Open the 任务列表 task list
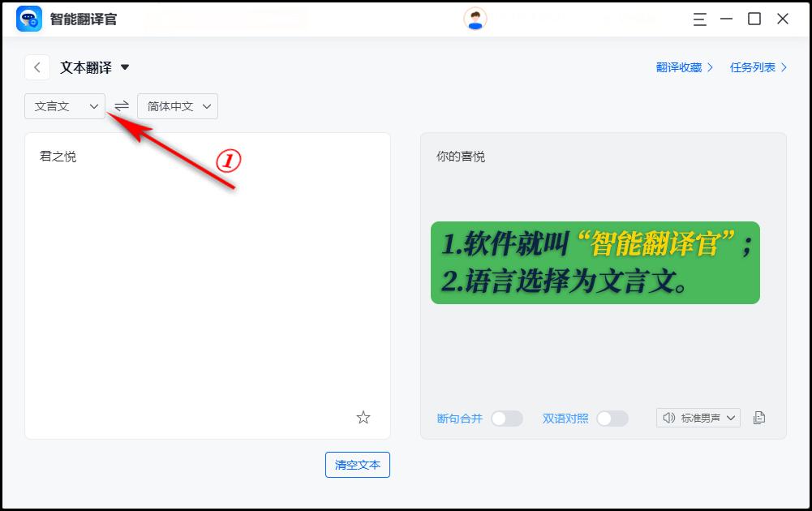812x511 pixels. [753, 69]
